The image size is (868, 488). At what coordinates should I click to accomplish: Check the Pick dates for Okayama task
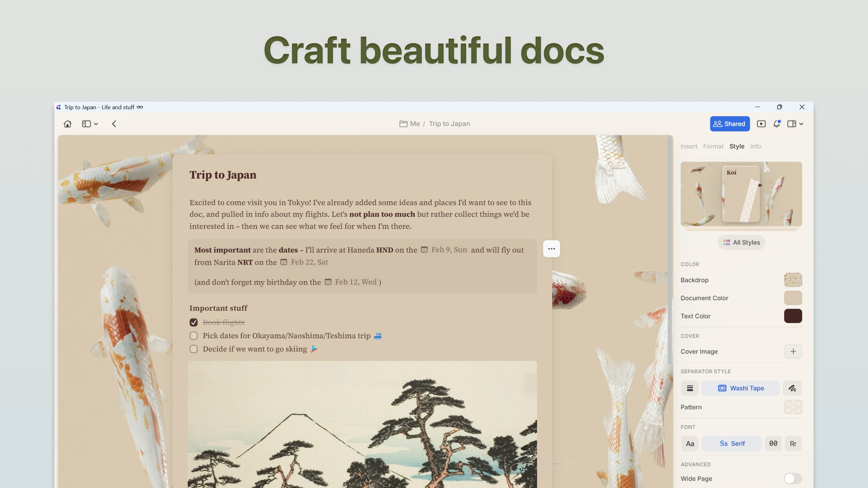click(194, 336)
